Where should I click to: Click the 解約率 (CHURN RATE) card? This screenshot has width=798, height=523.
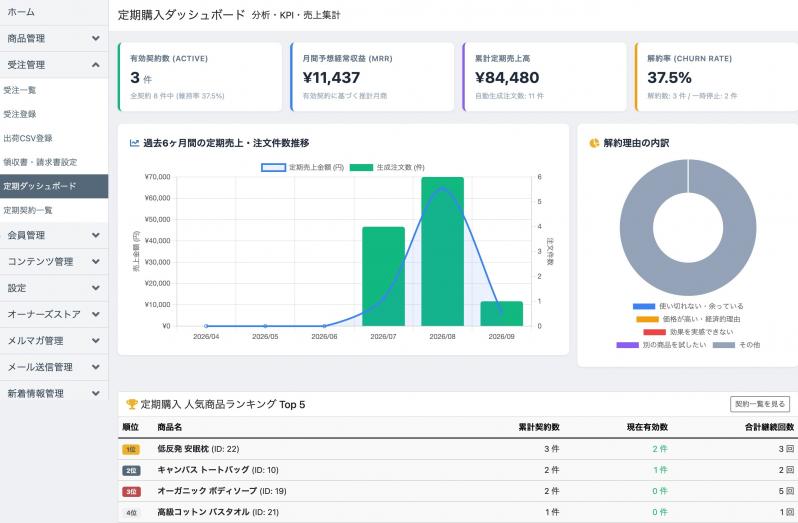pyautogui.click(x=717, y=77)
